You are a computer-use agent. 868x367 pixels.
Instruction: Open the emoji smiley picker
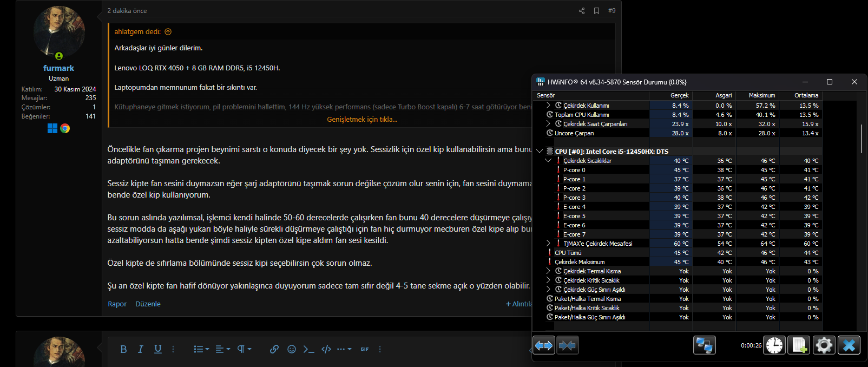pos(292,349)
